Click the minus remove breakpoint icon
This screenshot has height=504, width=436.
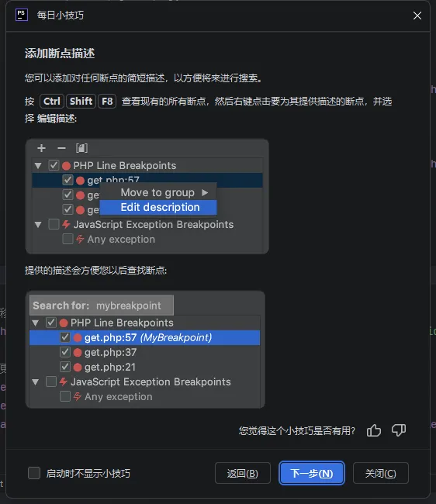point(61,148)
